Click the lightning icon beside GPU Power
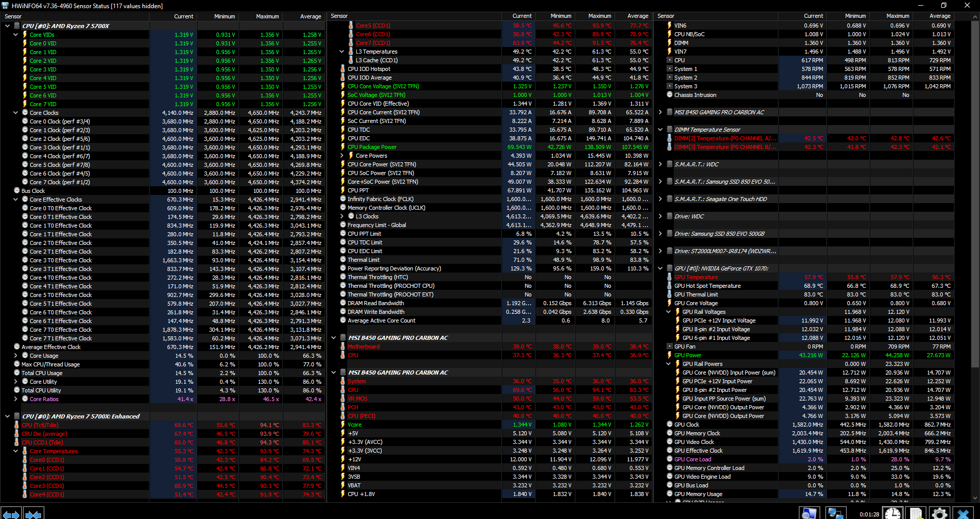 669,355
